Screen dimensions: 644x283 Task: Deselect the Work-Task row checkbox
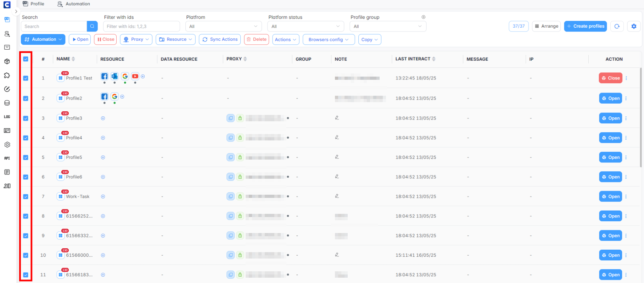26,196
